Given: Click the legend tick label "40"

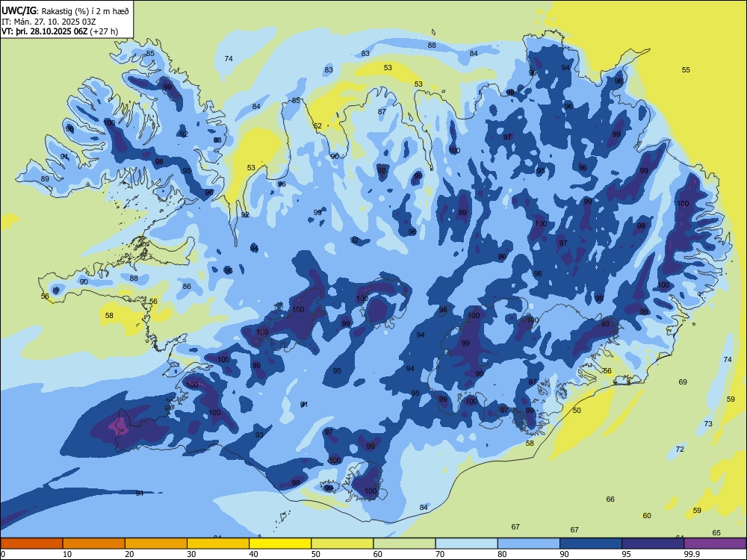Looking at the screenshot, I should pyautogui.click(x=253, y=554).
